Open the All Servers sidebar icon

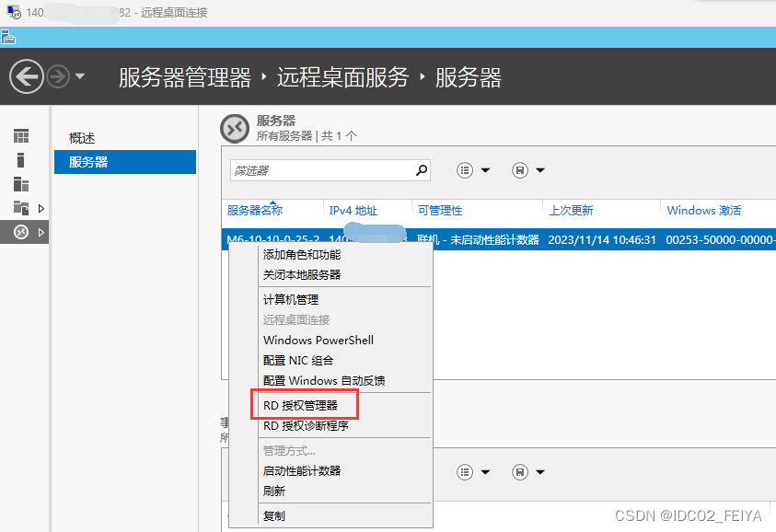[21, 183]
